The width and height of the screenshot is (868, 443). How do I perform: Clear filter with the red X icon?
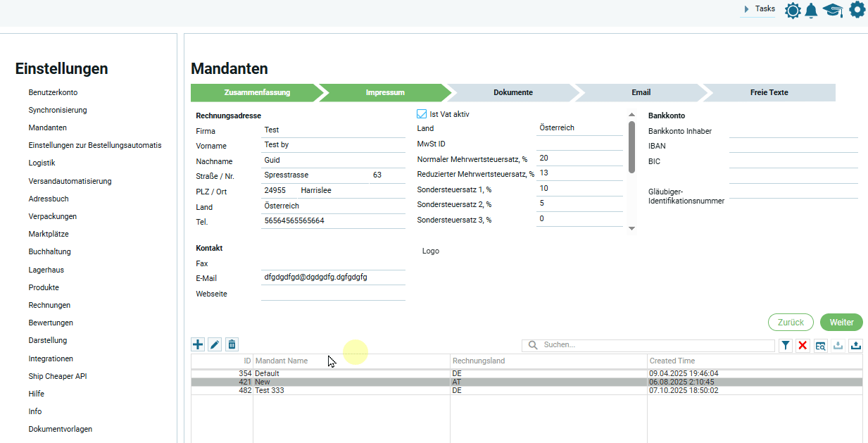803,345
